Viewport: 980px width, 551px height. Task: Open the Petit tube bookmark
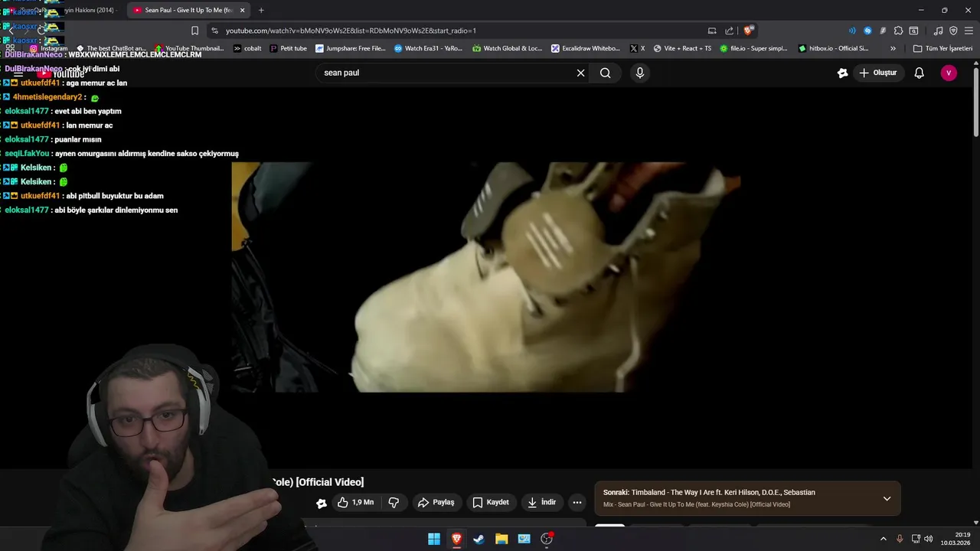coord(289,48)
